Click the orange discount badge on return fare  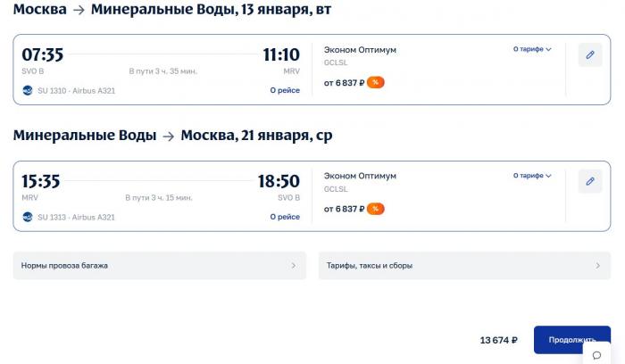pyautogui.click(x=376, y=209)
